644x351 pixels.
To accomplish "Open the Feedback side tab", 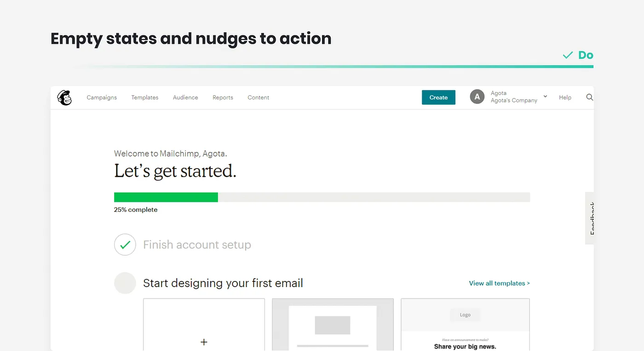I will click(590, 218).
